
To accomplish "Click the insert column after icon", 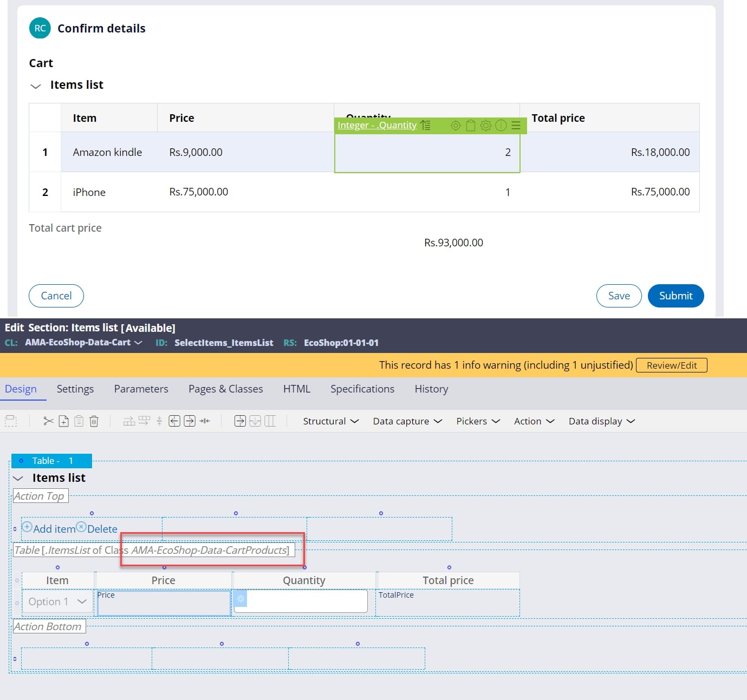I will coord(144,421).
